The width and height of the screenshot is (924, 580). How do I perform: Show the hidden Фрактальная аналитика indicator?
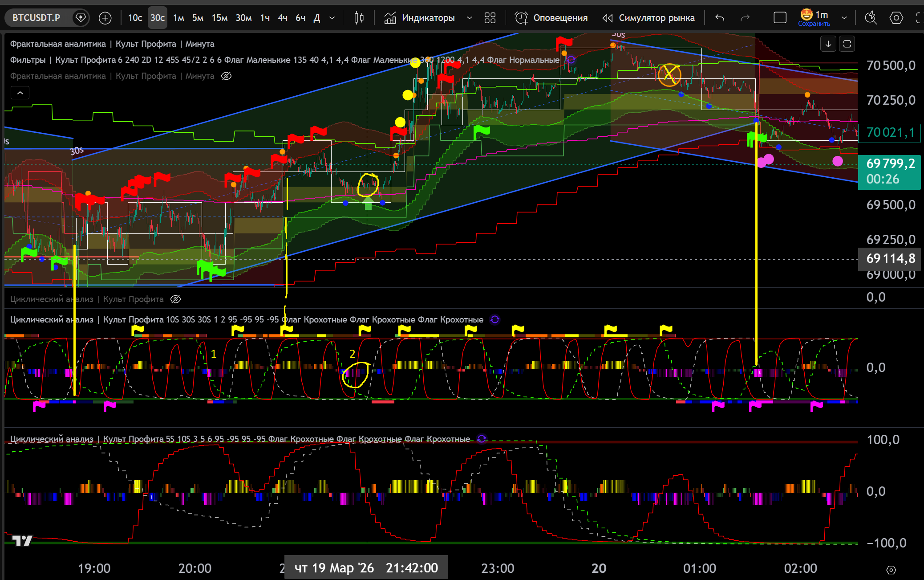(226, 76)
